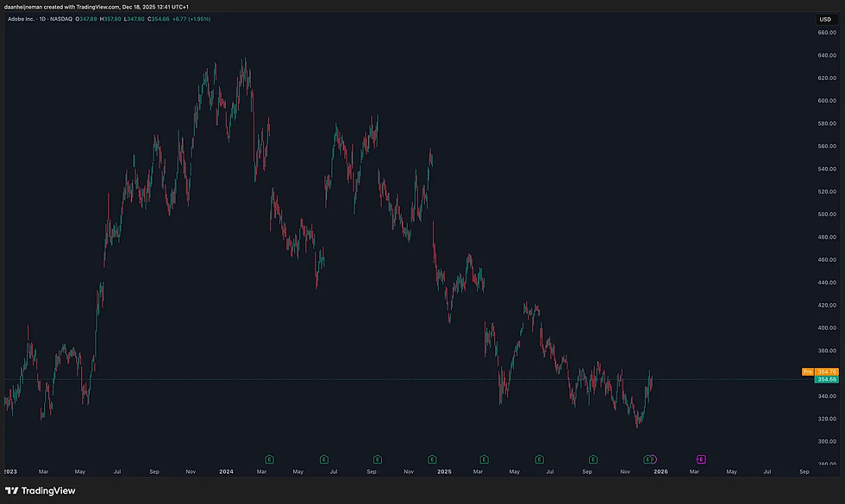Click the 2024 label on the time axis

pos(226,472)
